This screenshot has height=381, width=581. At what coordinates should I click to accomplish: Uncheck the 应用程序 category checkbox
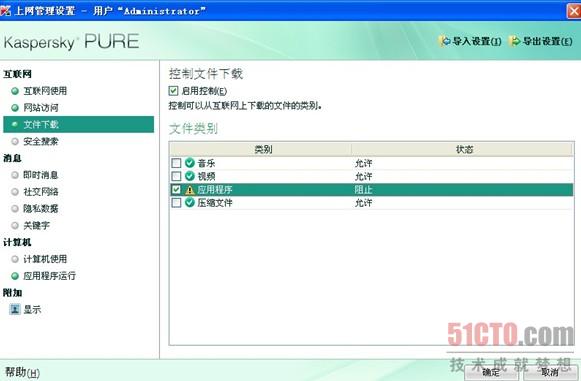coord(176,190)
